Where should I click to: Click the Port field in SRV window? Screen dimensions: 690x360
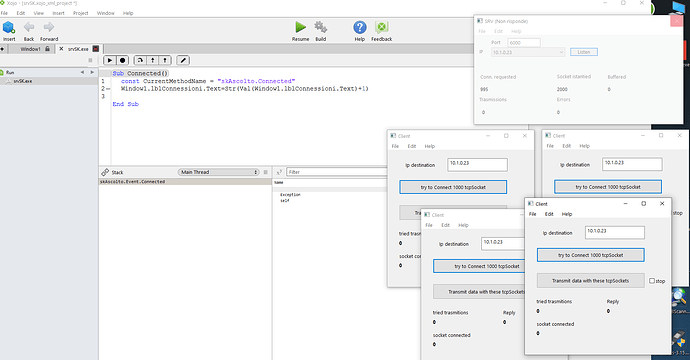(x=524, y=43)
